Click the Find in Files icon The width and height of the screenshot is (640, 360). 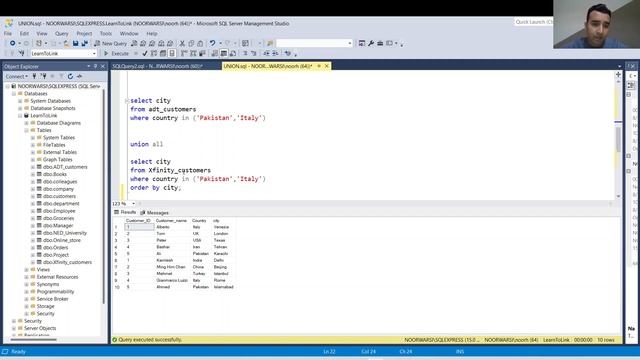tap(269, 43)
